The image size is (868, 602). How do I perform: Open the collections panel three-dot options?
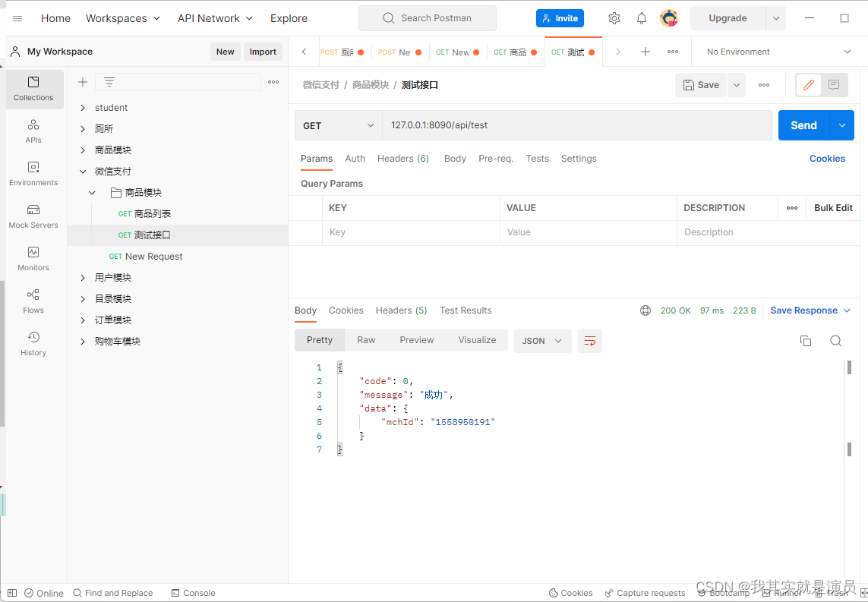[x=273, y=82]
